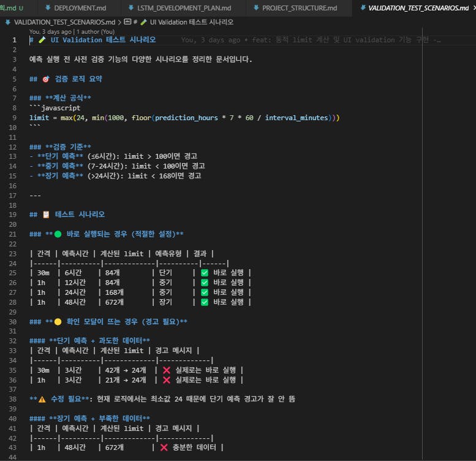Click the red X in the 42개 → 24개 row
The height and width of the screenshot is (461, 476).
167,370
